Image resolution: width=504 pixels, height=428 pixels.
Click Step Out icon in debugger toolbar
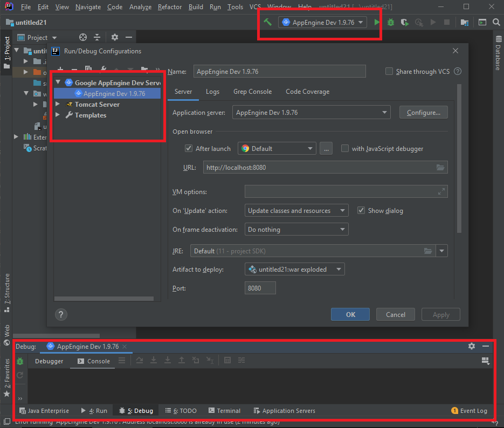tap(182, 360)
